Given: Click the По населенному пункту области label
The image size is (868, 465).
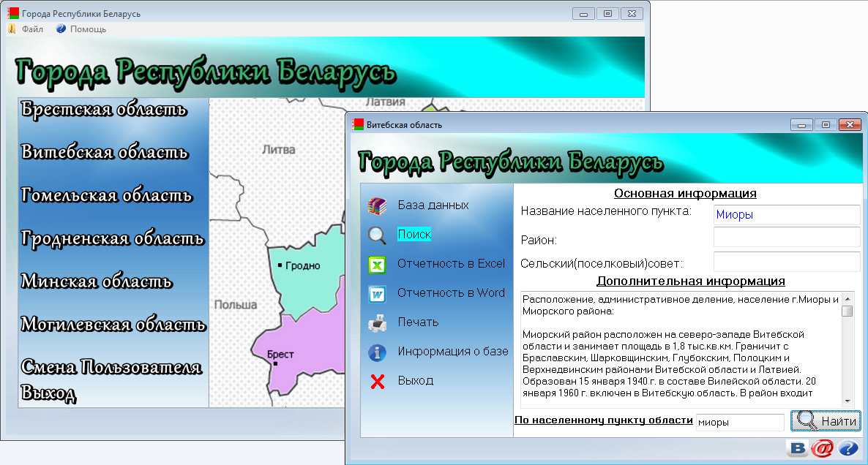Looking at the screenshot, I should pos(603,420).
